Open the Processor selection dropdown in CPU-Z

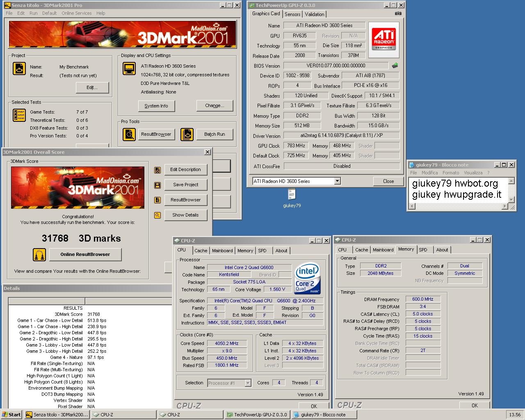(x=248, y=383)
